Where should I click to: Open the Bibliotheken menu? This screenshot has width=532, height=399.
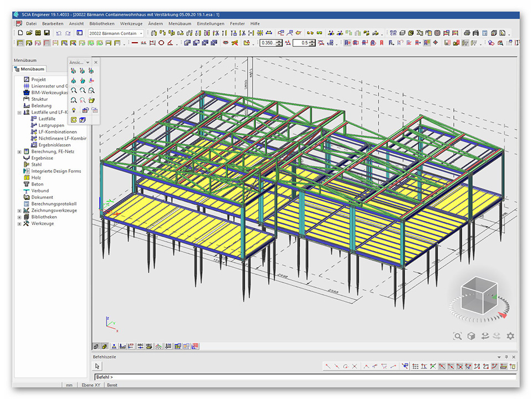coord(101,24)
